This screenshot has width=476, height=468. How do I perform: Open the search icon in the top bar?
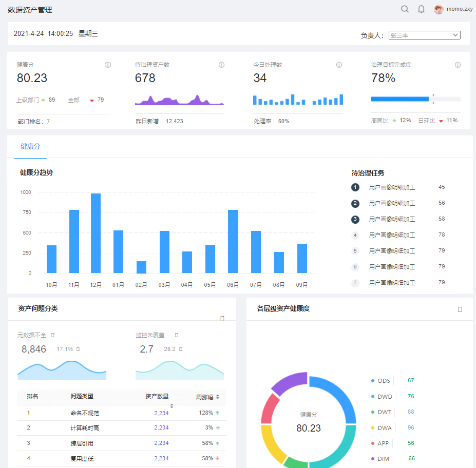pos(405,9)
